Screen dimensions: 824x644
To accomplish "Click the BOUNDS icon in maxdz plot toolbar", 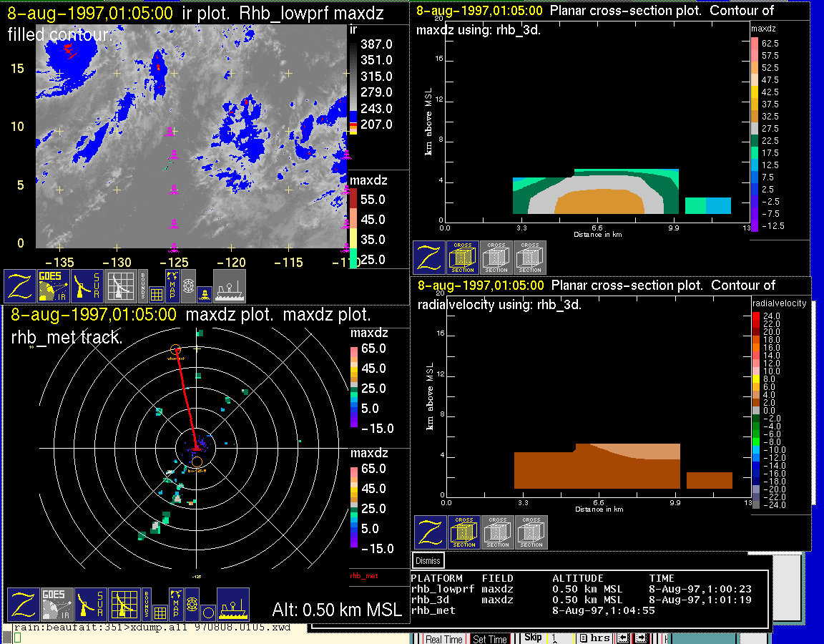I will [146, 605].
